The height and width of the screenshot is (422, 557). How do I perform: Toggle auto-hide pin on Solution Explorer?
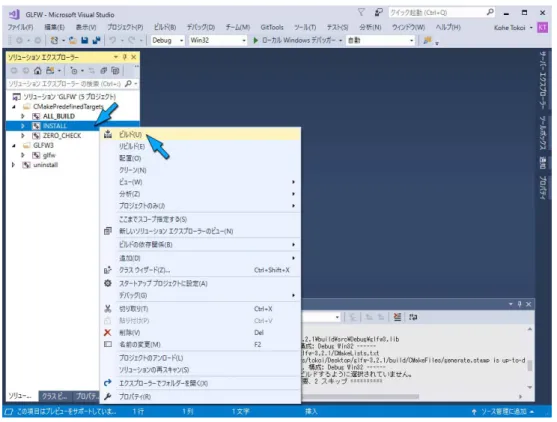point(125,57)
